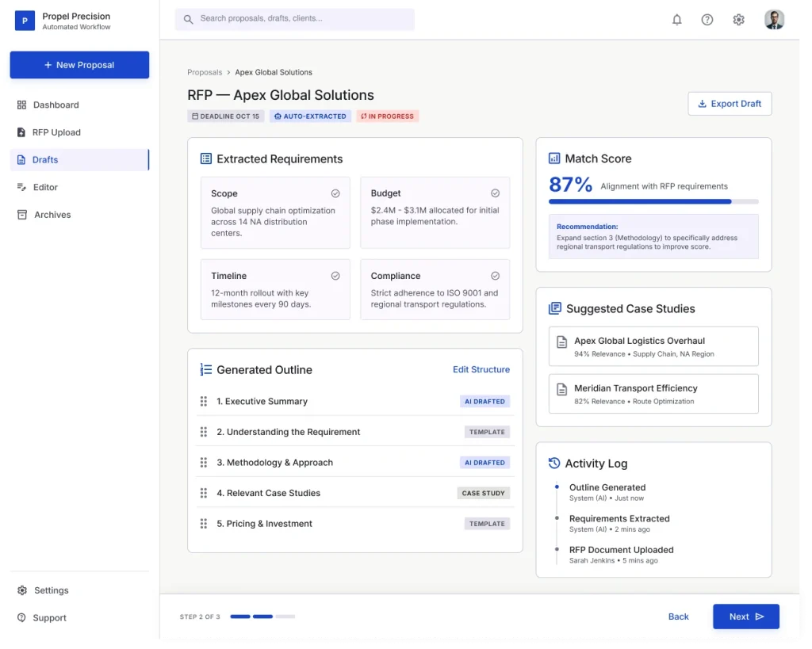Open Apex Global Logistics Overhaul case study

point(653,346)
